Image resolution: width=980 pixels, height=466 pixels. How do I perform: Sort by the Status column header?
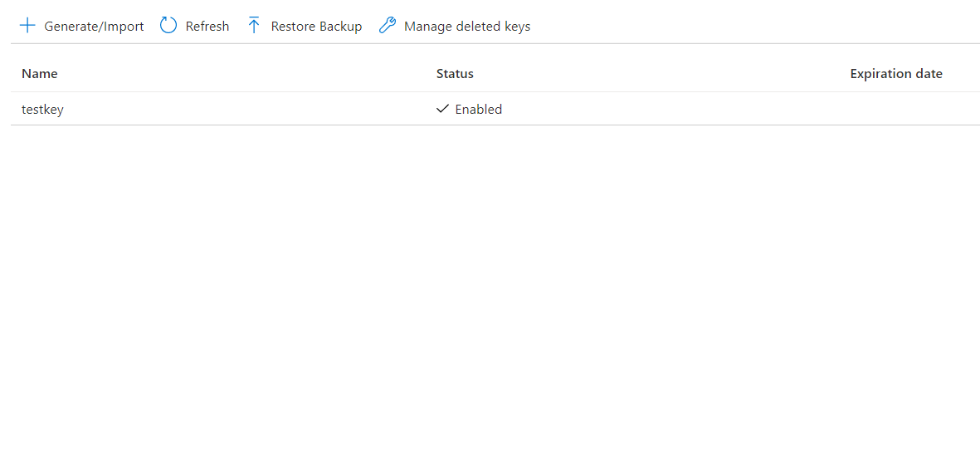pyautogui.click(x=455, y=74)
